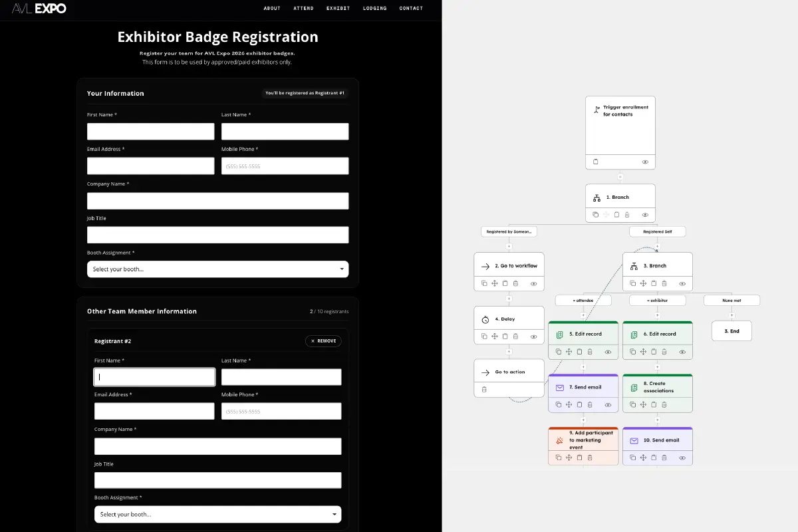Viewport: 798px width, 532px height.
Task: Click the branch hierarchy icon on "1. Branch"
Action: 597,197
